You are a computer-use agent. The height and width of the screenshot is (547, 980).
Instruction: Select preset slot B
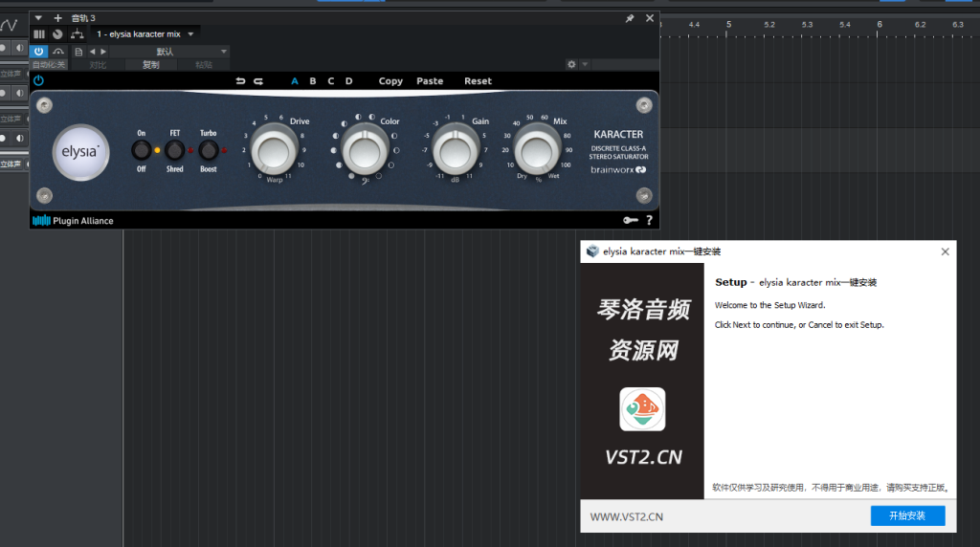pyautogui.click(x=313, y=81)
